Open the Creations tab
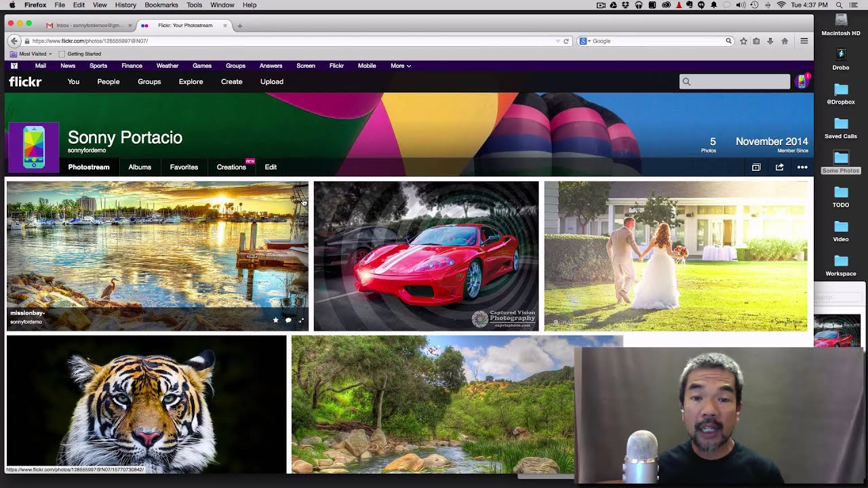Viewport: 868px width, 488px height. (x=231, y=167)
